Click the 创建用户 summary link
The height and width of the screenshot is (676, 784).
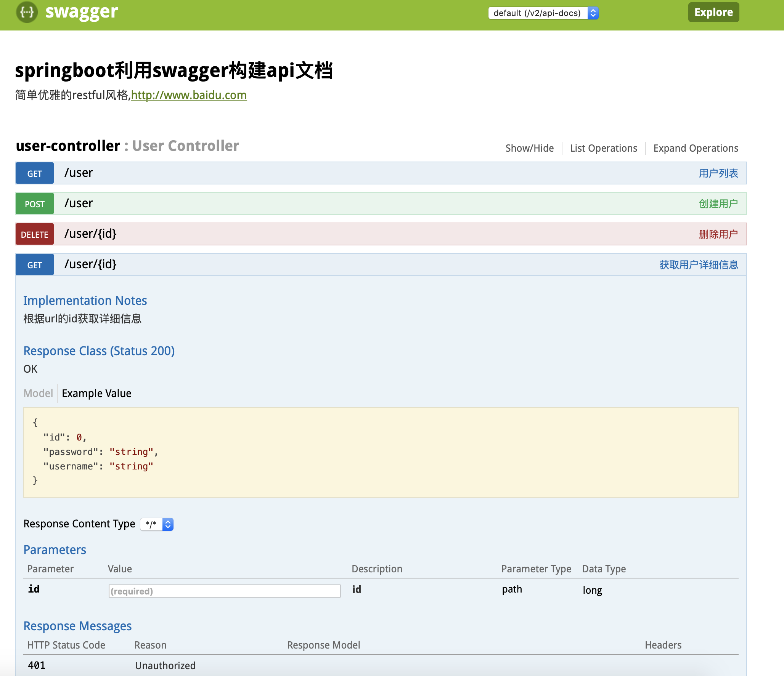[x=718, y=204]
